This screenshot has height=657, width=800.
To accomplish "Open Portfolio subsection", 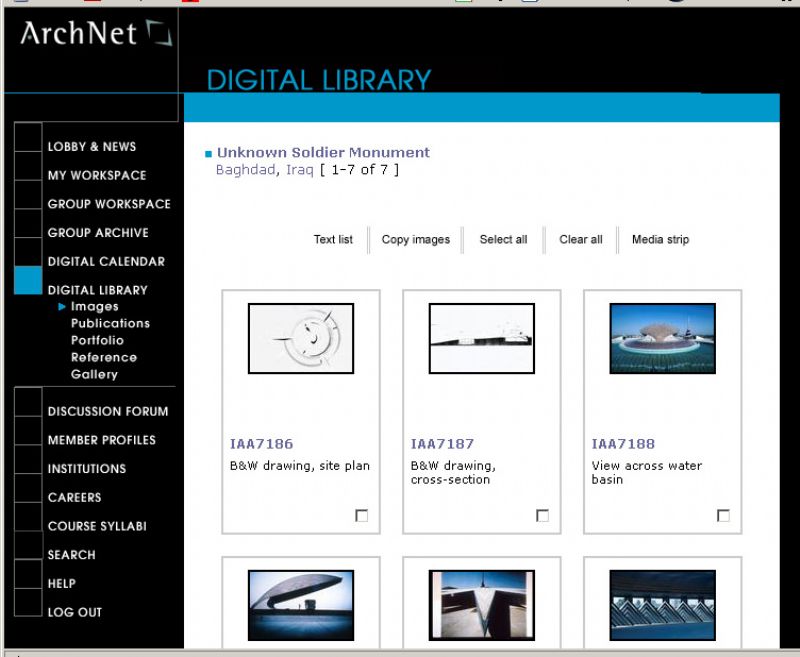I will (x=97, y=340).
